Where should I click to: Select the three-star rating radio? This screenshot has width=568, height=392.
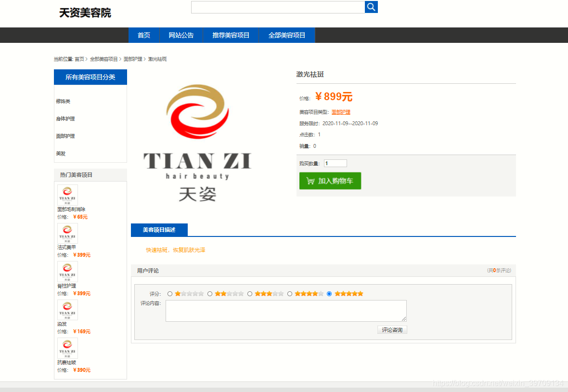tap(250, 294)
